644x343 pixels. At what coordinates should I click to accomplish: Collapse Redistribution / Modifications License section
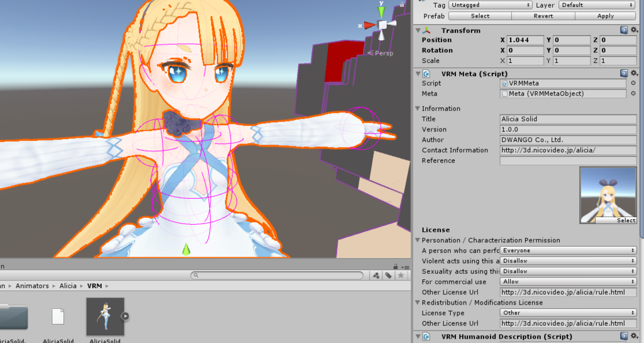[418, 303]
